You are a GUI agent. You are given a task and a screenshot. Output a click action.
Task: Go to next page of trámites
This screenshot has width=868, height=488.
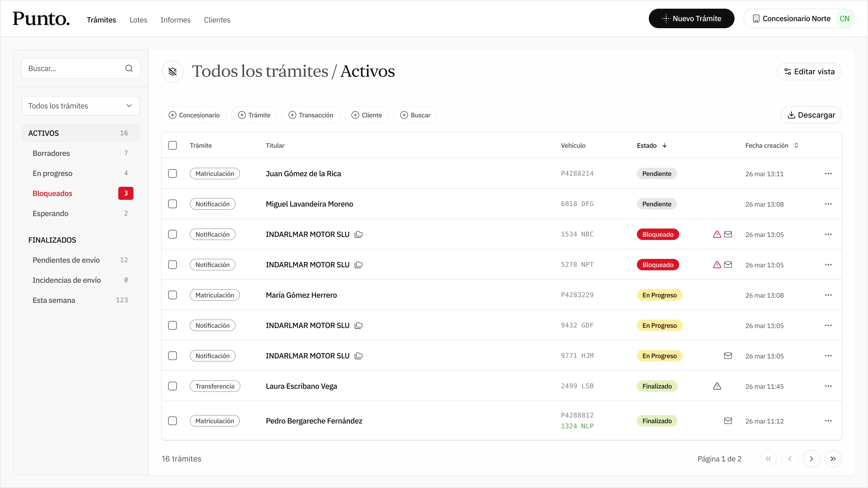811,459
